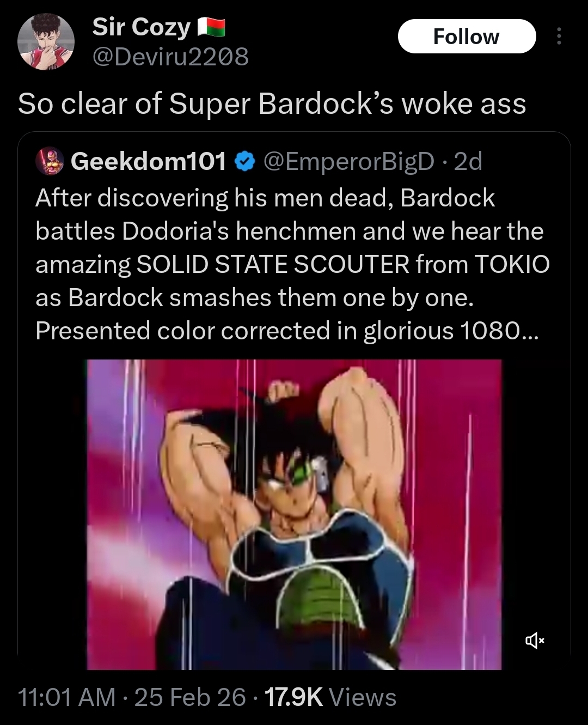Click the Madagascar flag emoji beside Sir Cozy

pyautogui.click(x=210, y=27)
